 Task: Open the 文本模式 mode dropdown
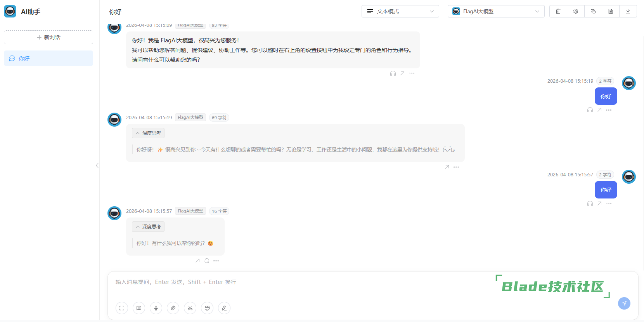click(x=400, y=11)
